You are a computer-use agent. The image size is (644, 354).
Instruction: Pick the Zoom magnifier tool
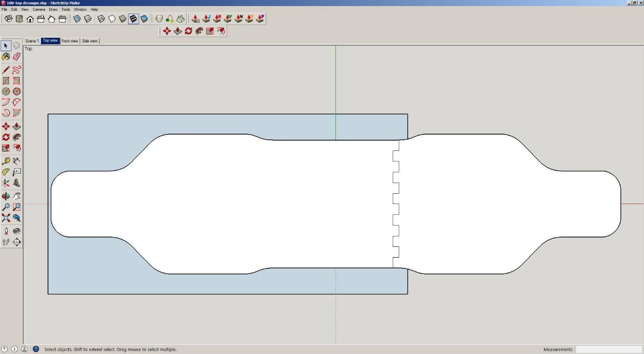pos(6,207)
